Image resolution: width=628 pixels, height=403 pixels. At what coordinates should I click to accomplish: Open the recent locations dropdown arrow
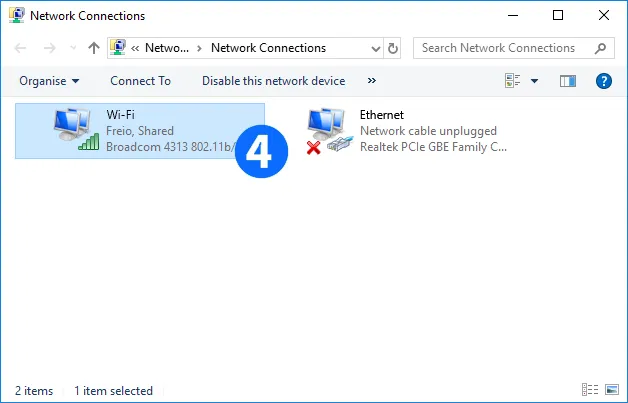[x=73, y=48]
